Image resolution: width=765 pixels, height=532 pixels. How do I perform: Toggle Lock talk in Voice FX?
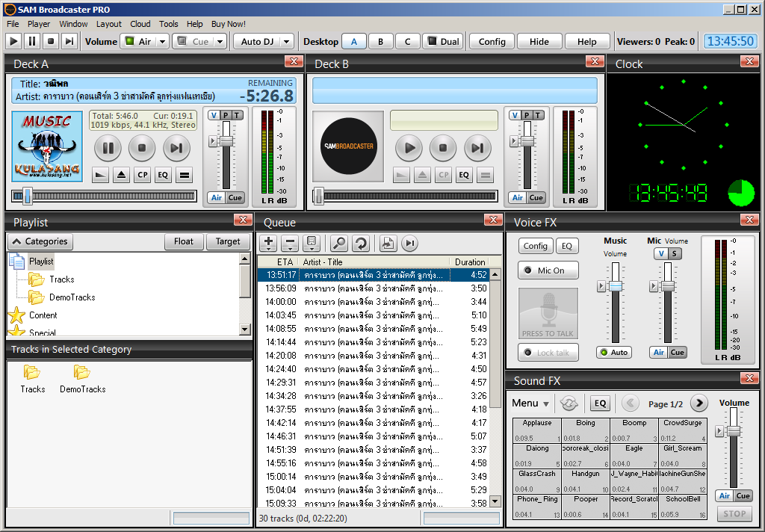pos(548,353)
